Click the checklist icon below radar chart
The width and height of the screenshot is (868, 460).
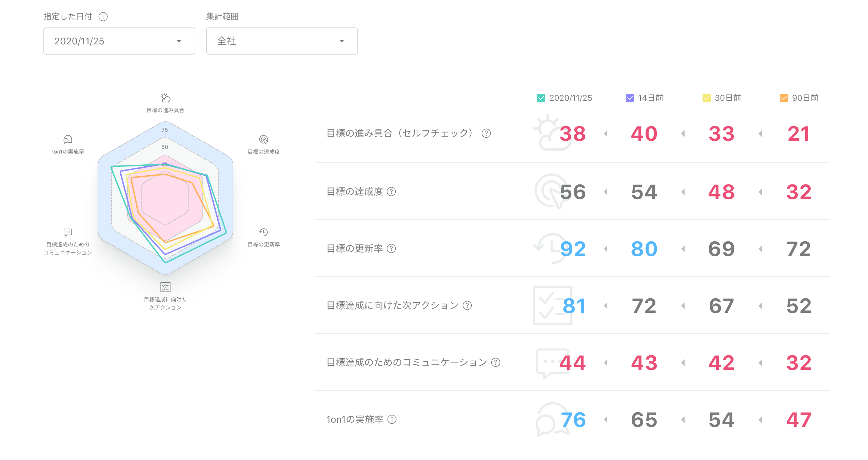pos(165,287)
